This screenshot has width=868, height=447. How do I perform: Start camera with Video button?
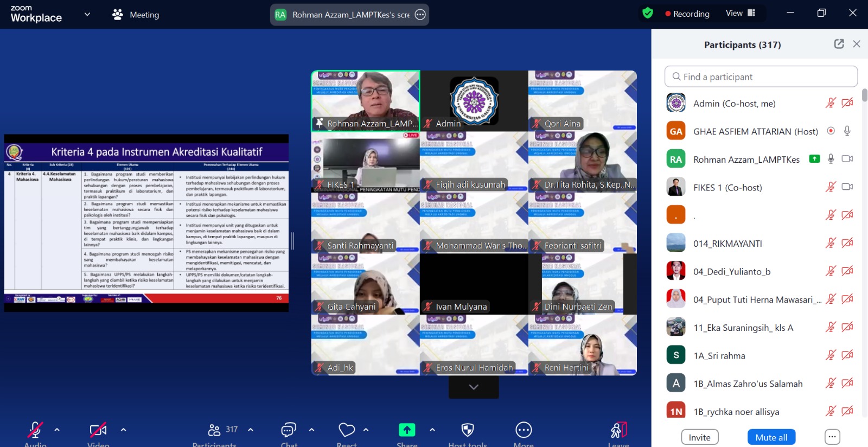tap(98, 430)
